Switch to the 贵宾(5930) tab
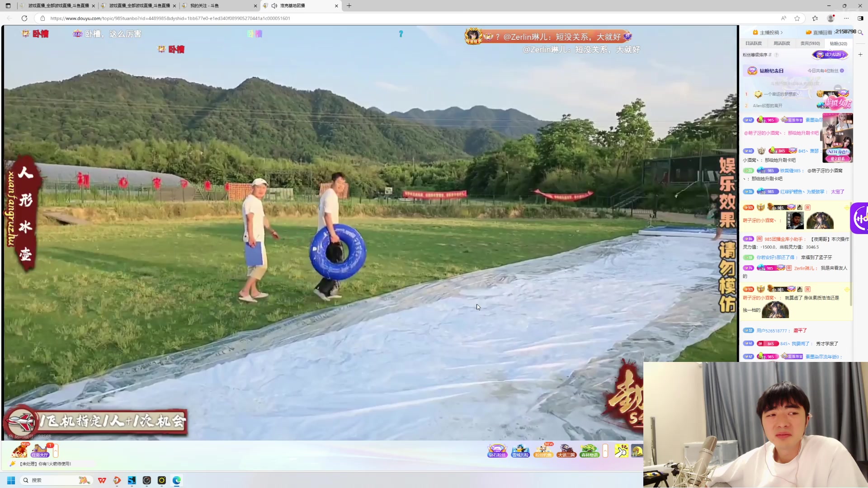 [810, 43]
